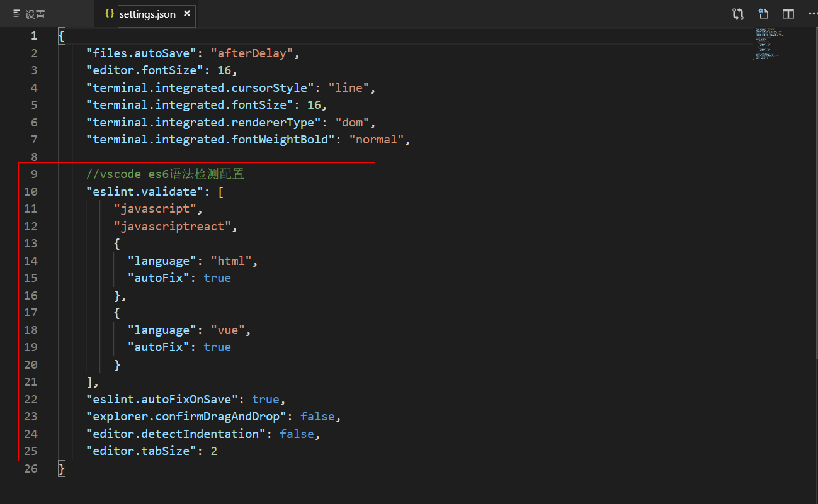Split the editor using the split icon
This screenshot has height=504, width=818.
pyautogui.click(x=788, y=13)
